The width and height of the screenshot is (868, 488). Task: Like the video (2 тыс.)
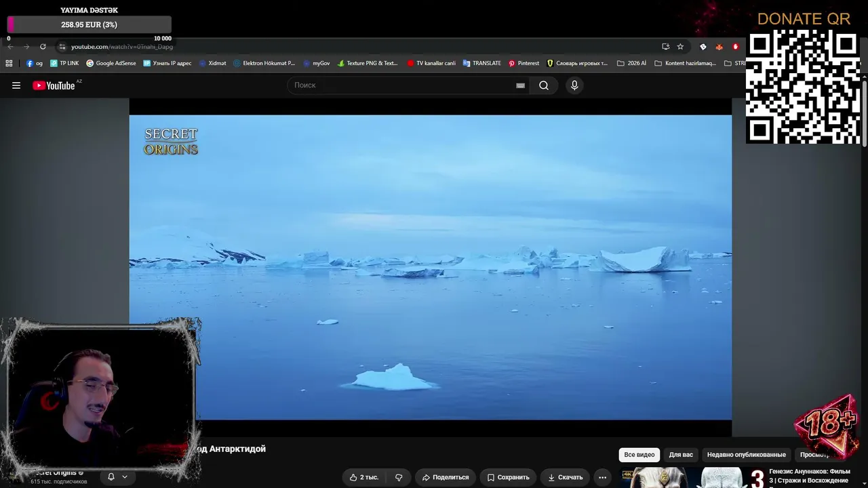point(364,477)
